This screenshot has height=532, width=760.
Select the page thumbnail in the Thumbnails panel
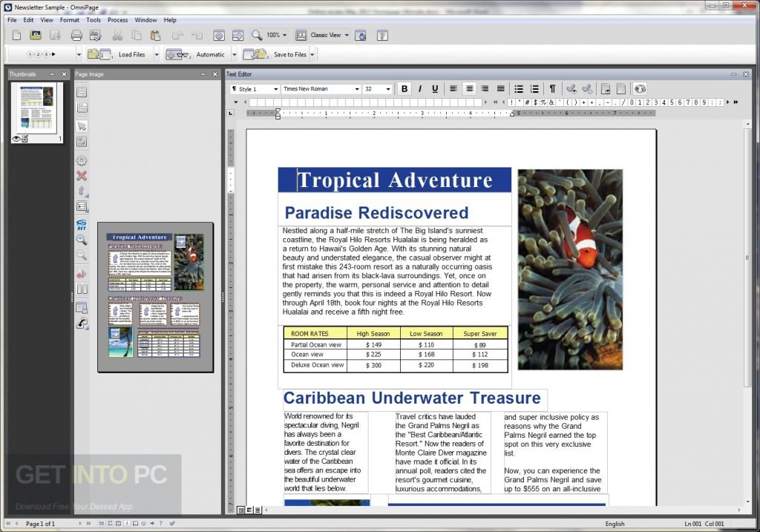point(36,108)
